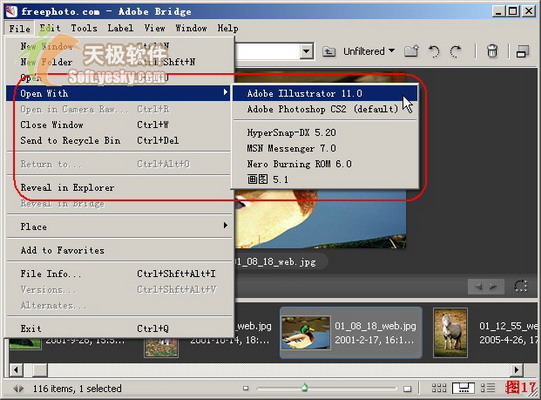Viewport: 541px width, 400px height.
Task: Delete item with trash icon
Action: [x=492, y=51]
